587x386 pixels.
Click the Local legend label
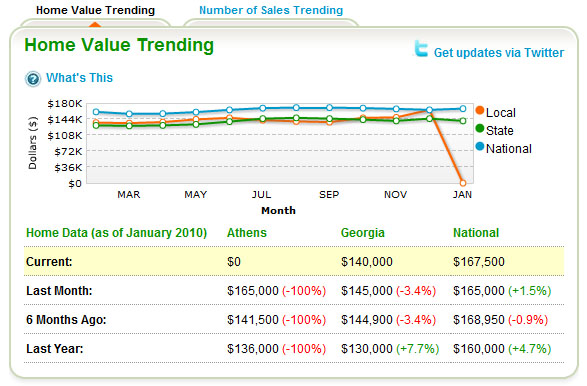[501, 113]
